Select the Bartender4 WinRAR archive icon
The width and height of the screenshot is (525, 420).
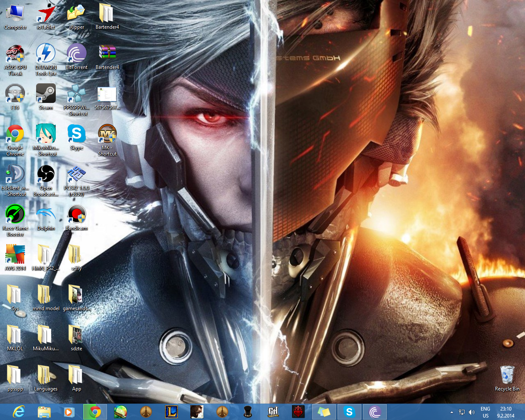(x=107, y=57)
